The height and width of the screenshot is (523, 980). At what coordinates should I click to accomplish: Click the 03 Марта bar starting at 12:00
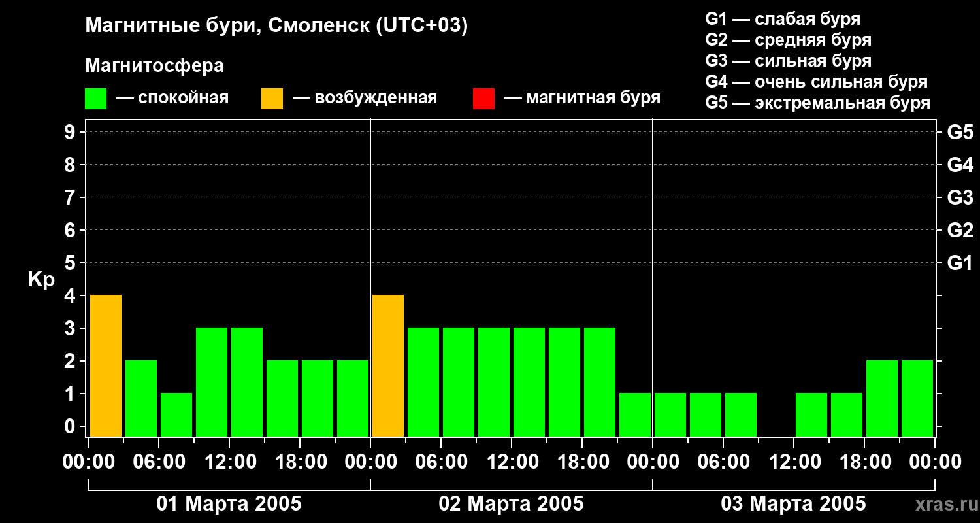point(811,415)
